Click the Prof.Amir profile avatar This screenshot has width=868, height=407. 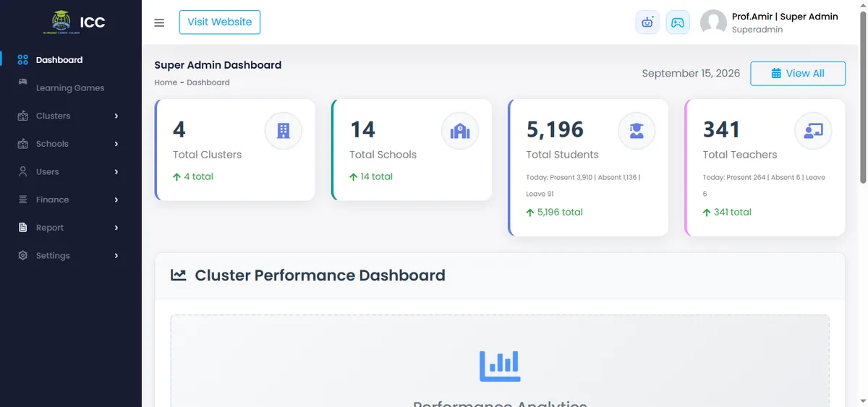tap(713, 22)
